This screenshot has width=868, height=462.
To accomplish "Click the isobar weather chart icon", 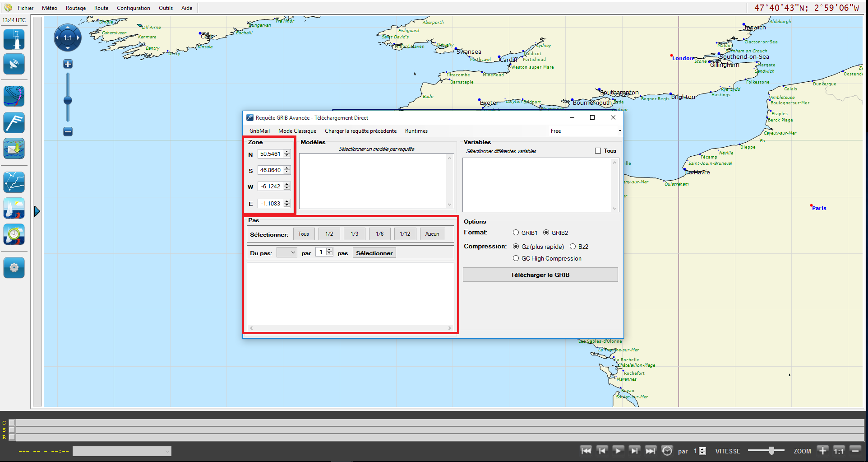I will click(x=14, y=96).
